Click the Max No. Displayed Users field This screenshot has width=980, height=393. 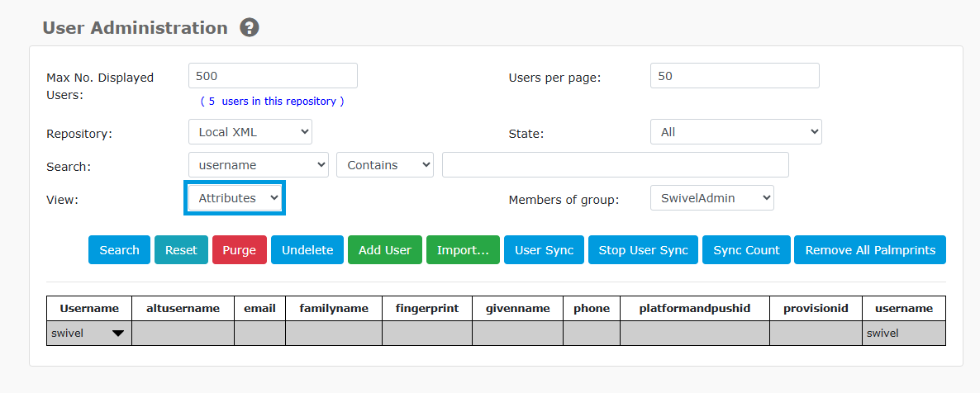(x=274, y=76)
